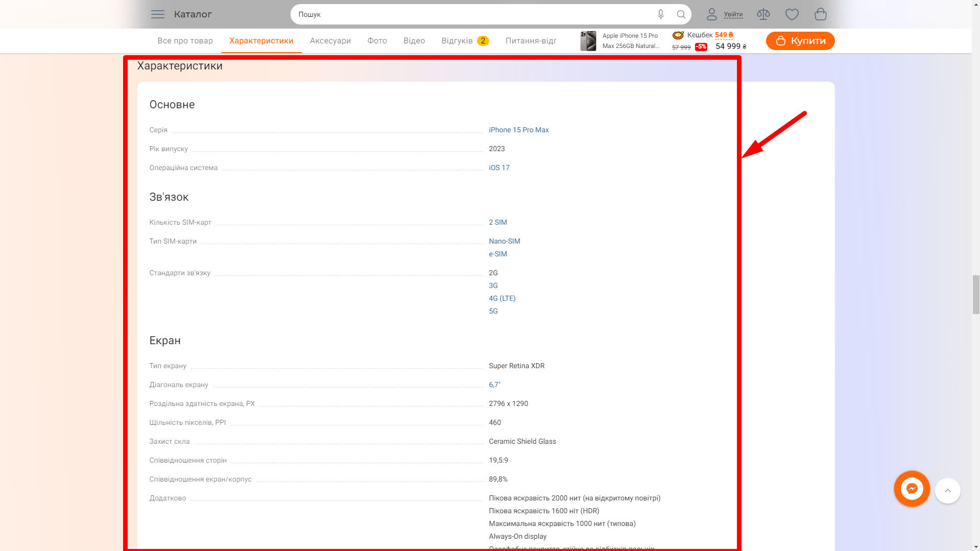Follow the 2 SIM link
This screenshot has height=551, width=980.
click(497, 222)
